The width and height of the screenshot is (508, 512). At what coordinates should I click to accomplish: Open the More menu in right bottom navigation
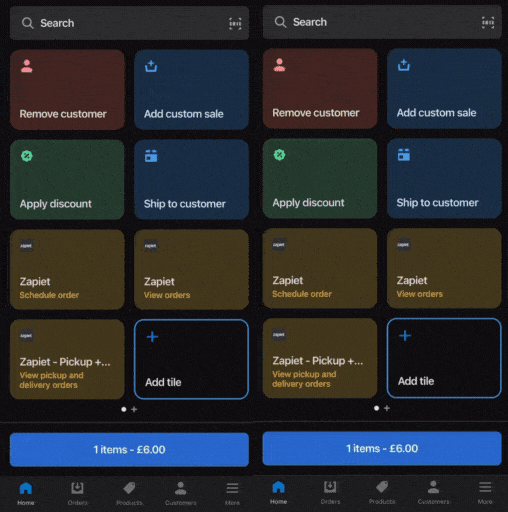(x=485, y=492)
